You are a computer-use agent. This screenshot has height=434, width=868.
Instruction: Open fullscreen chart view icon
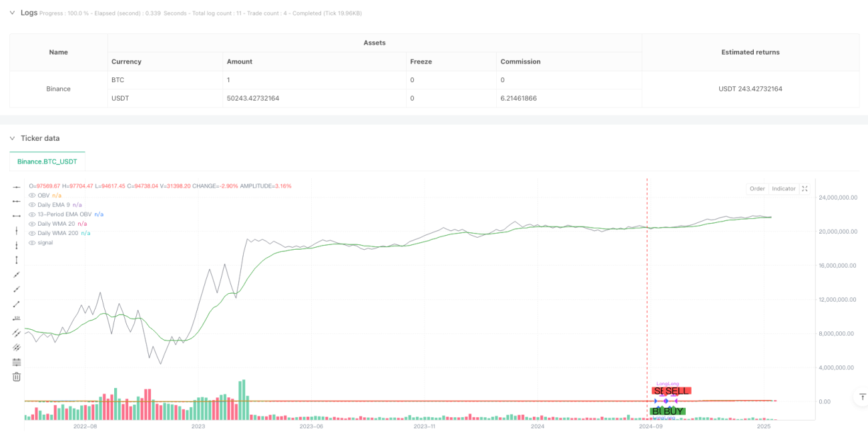pos(805,189)
